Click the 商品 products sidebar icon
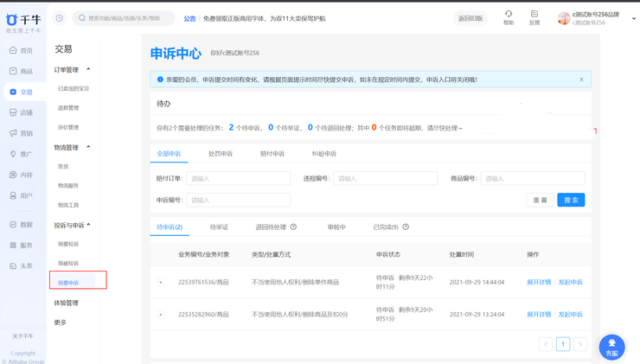 coord(13,72)
